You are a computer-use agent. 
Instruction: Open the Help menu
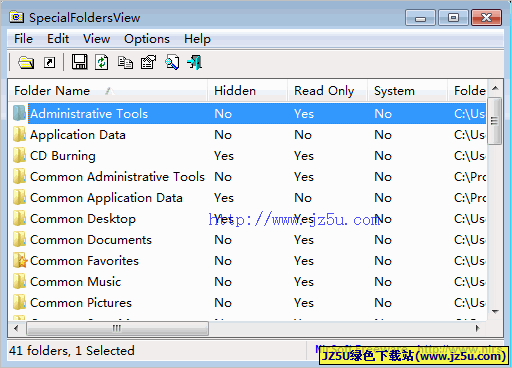(x=197, y=39)
